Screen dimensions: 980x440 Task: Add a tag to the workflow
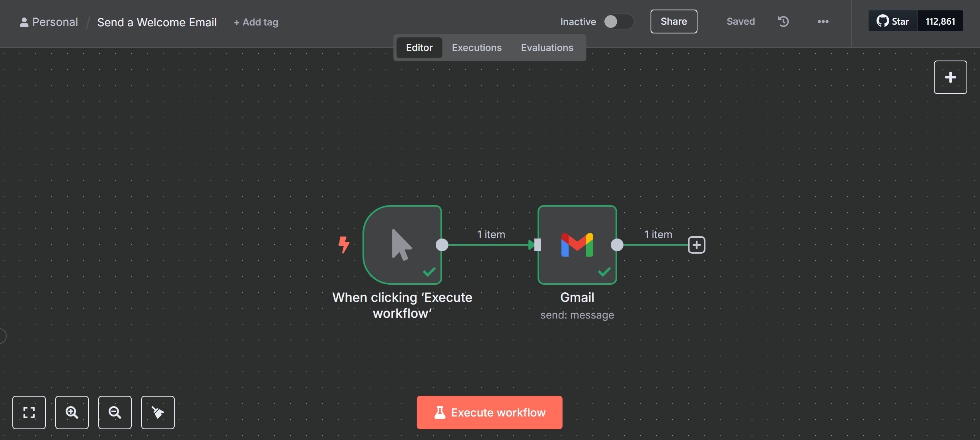tap(255, 22)
